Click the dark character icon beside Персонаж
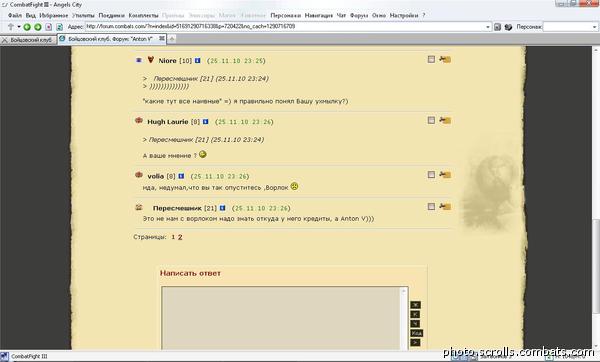Viewport: 600px width, 362px height. coord(508,27)
